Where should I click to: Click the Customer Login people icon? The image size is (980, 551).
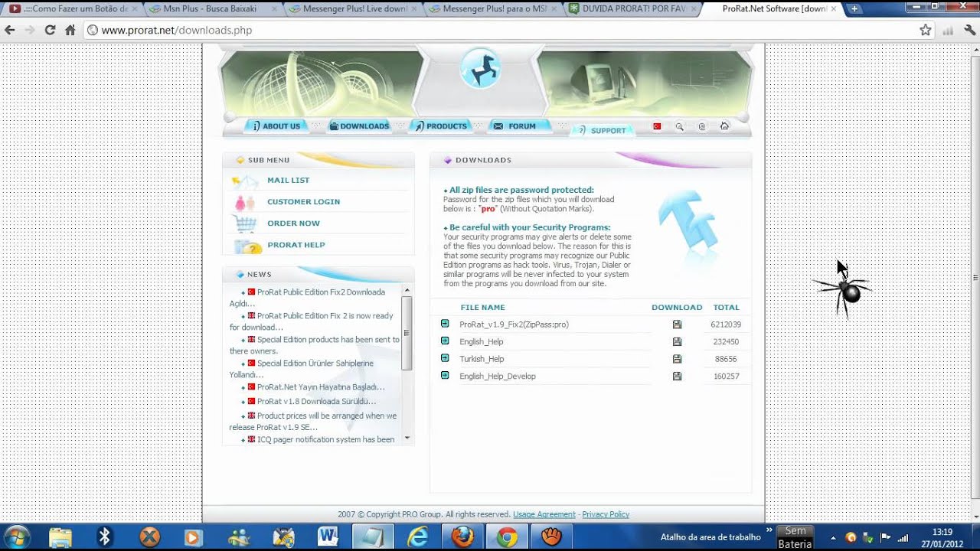point(245,203)
